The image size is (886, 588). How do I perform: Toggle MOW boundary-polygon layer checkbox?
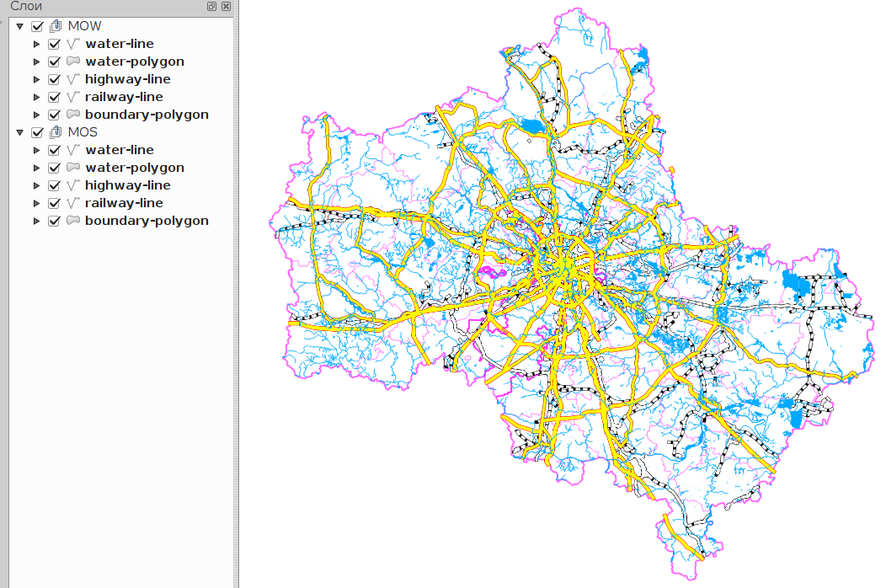(x=54, y=115)
